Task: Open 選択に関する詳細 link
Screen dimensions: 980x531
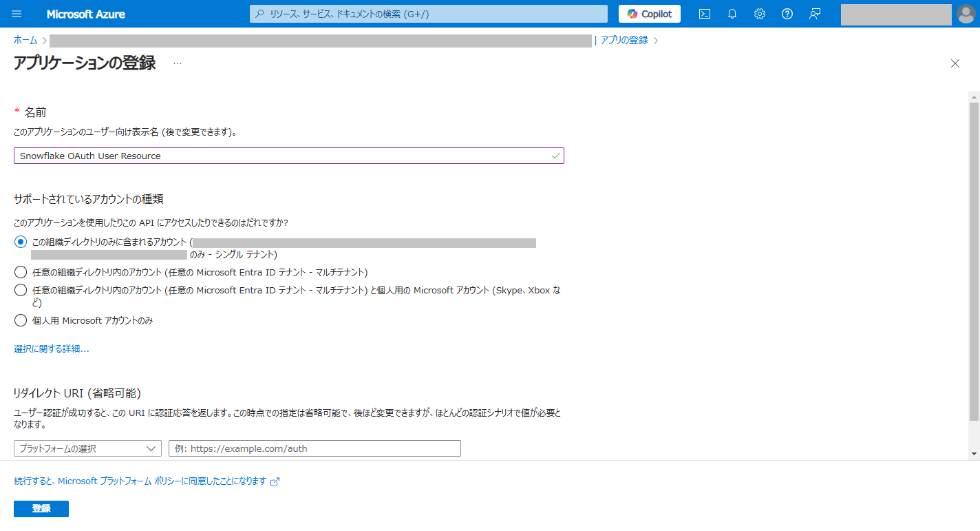Action: click(52, 348)
